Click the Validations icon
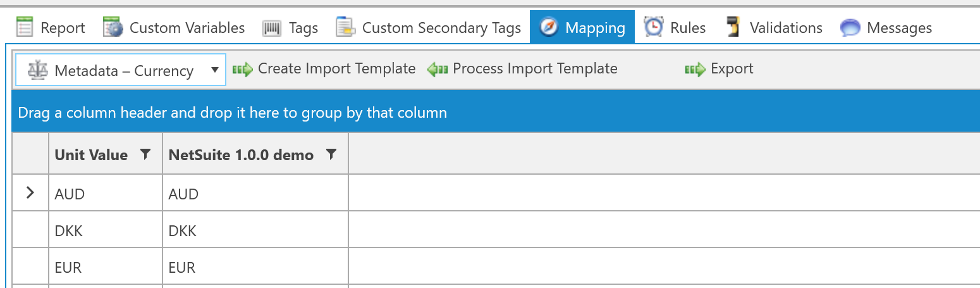 point(733,28)
